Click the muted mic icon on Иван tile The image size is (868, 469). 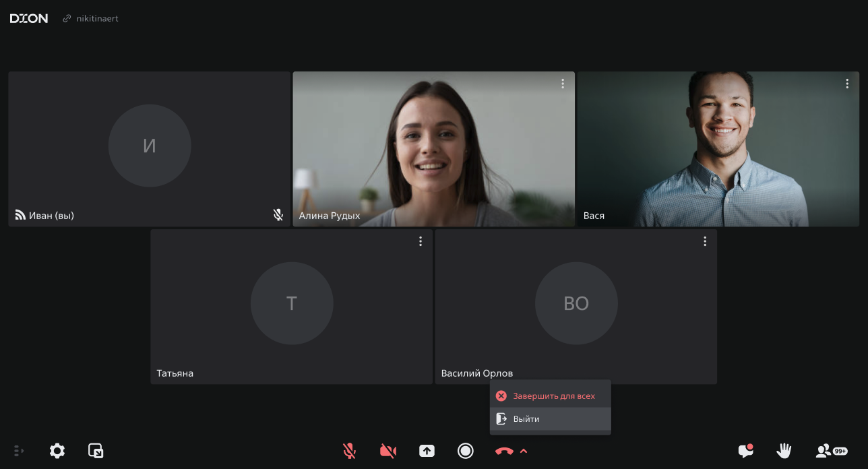pyautogui.click(x=278, y=215)
